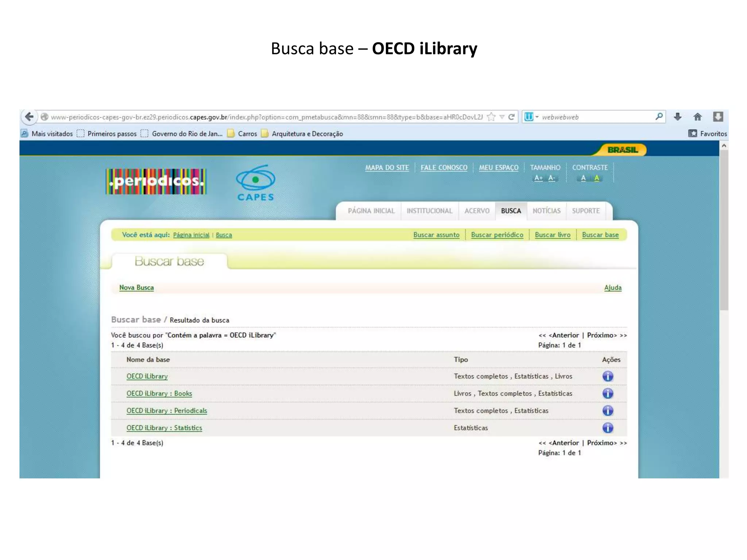
Task: Click the bookmarks download box icon
Action: 718,117
